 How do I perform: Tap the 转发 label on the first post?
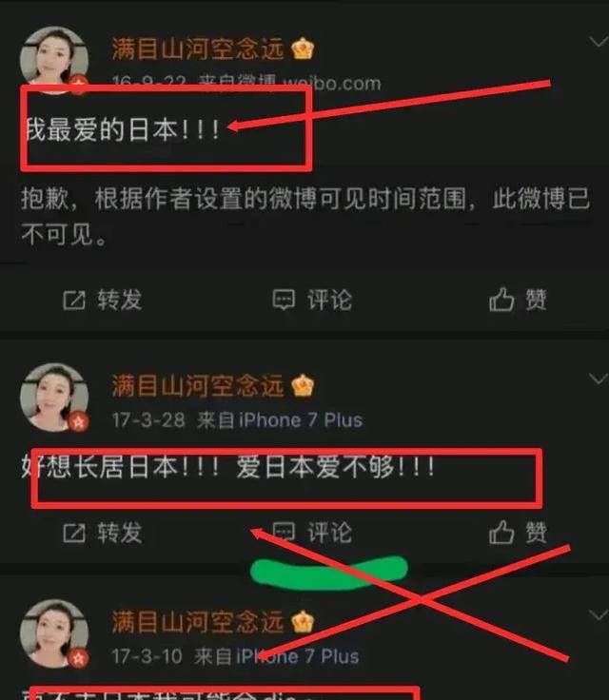[x=120, y=300]
